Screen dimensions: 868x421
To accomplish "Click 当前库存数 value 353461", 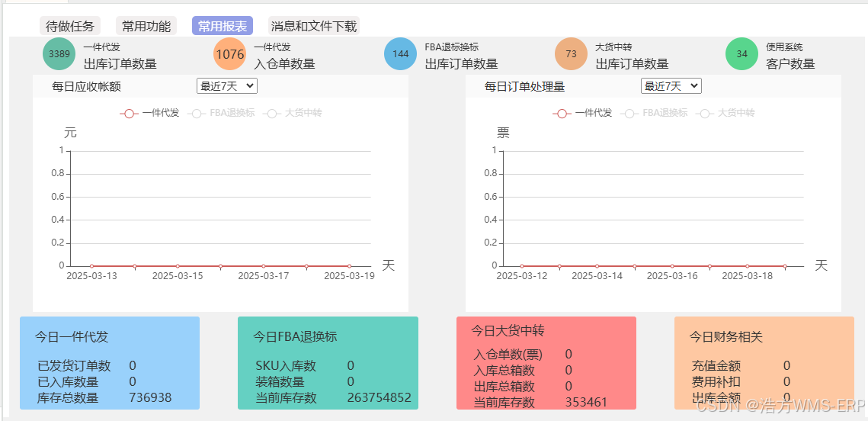I will [x=586, y=402].
